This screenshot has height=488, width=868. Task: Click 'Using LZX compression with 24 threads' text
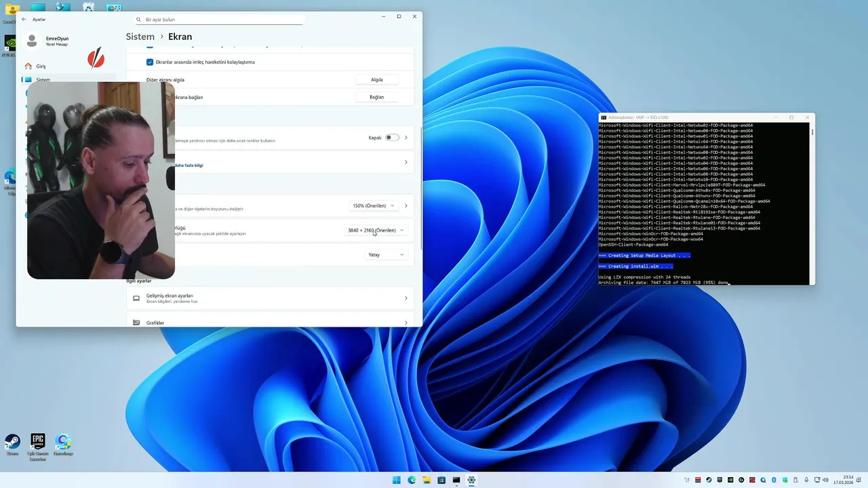644,277
